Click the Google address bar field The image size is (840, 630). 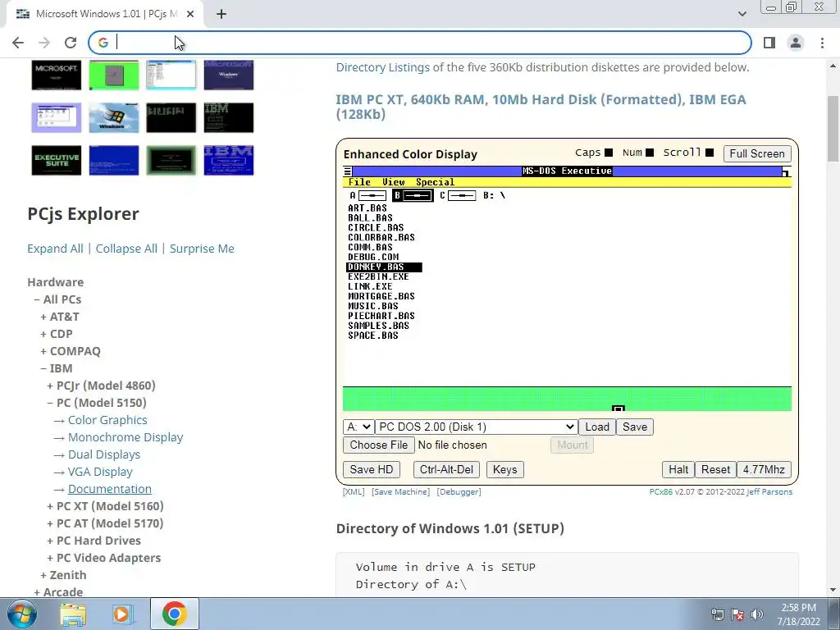(x=419, y=43)
